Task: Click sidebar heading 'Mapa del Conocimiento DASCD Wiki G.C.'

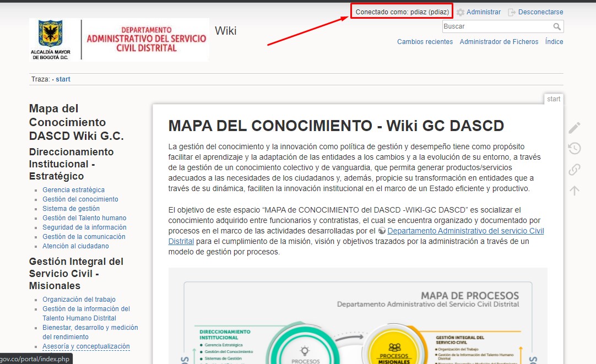Action: pos(77,122)
